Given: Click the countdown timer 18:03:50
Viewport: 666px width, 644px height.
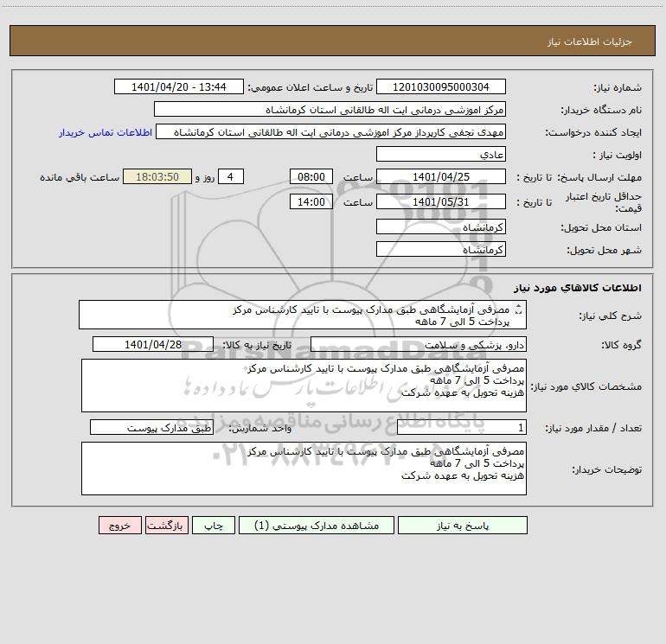Looking at the screenshot, I should 157,176.
